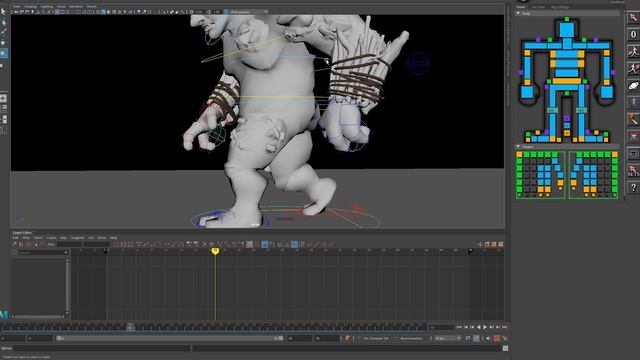
Task: Select the right blue hand control in picker
Action: [607, 92]
